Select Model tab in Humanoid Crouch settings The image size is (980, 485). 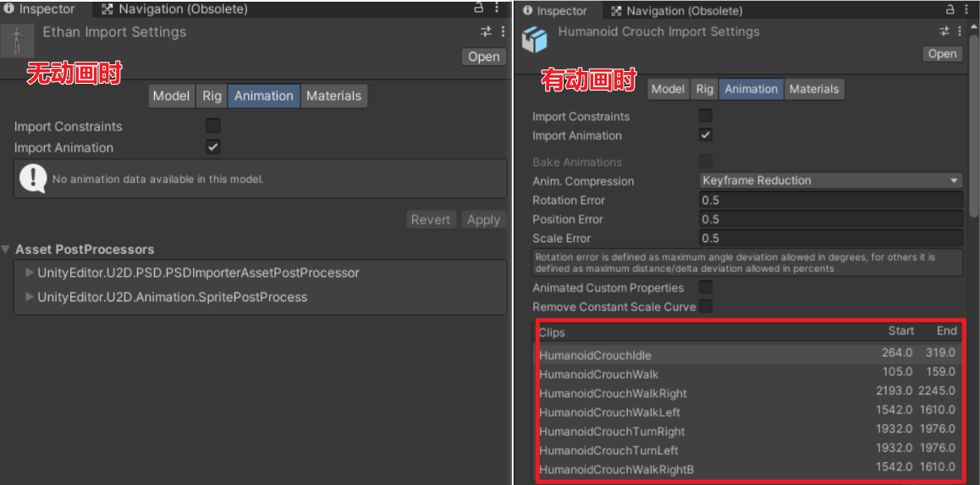coord(668,89)
